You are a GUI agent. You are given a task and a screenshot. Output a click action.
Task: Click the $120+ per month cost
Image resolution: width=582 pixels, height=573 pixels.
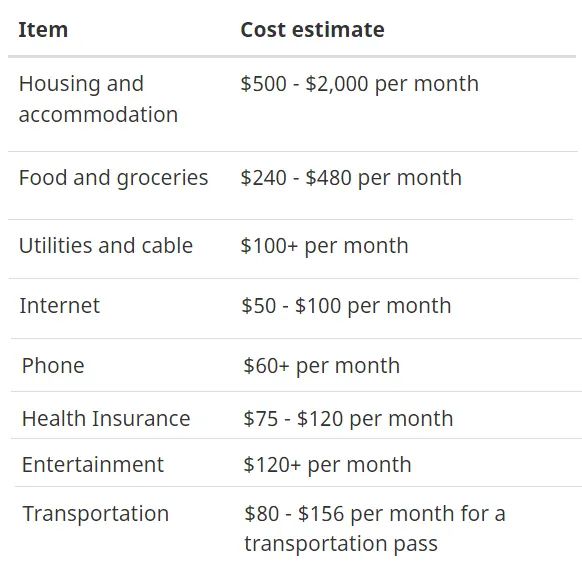327,465
